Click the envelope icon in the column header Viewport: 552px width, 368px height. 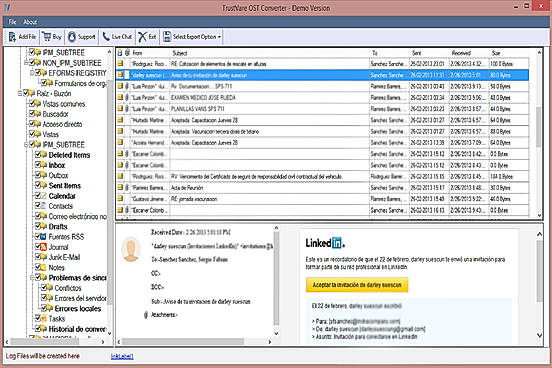[120, 53]
